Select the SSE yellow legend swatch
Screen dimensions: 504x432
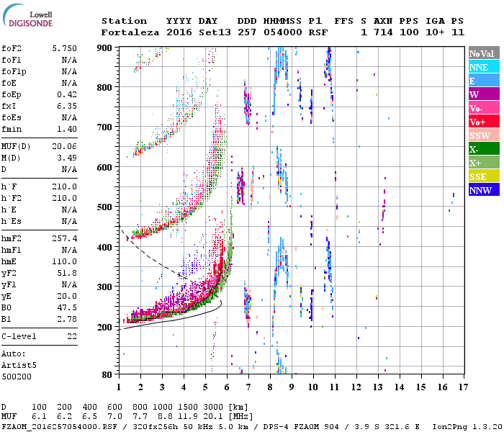coord(484,176)
